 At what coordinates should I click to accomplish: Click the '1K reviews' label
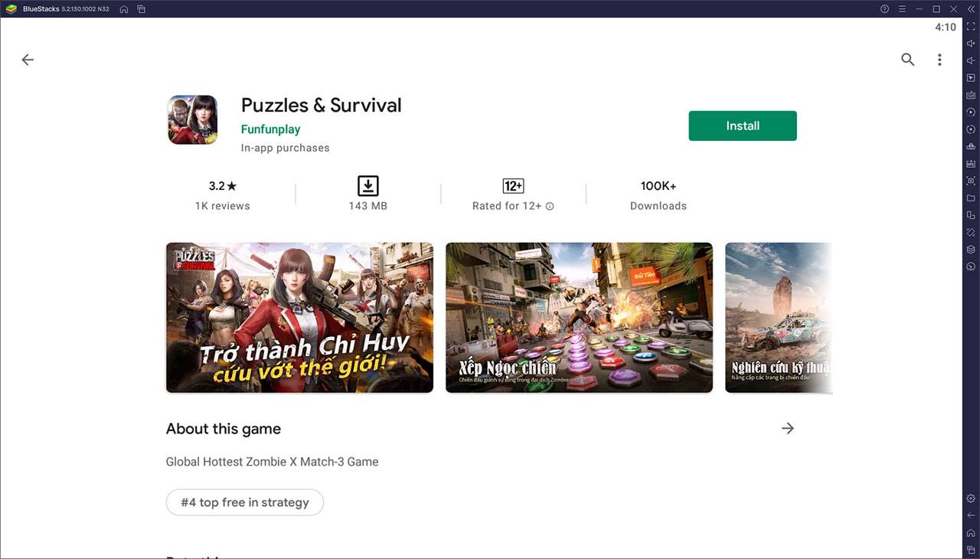click(222, 206)
